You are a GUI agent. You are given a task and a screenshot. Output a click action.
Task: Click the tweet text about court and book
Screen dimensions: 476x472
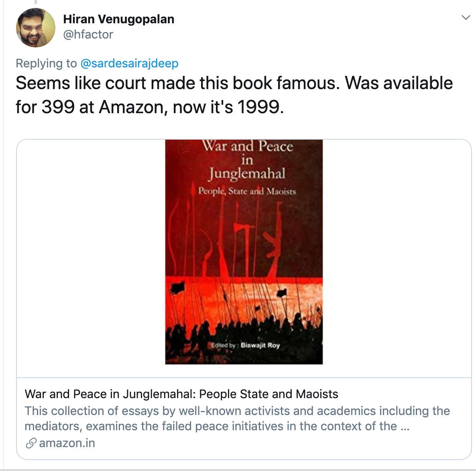point(234,95)
